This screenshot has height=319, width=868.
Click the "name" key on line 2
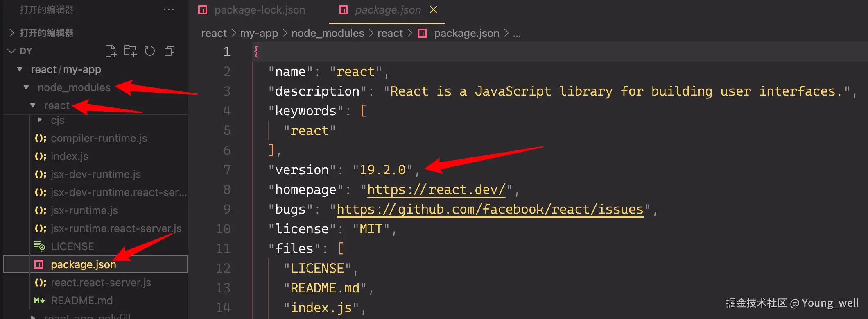pos(291,71)
